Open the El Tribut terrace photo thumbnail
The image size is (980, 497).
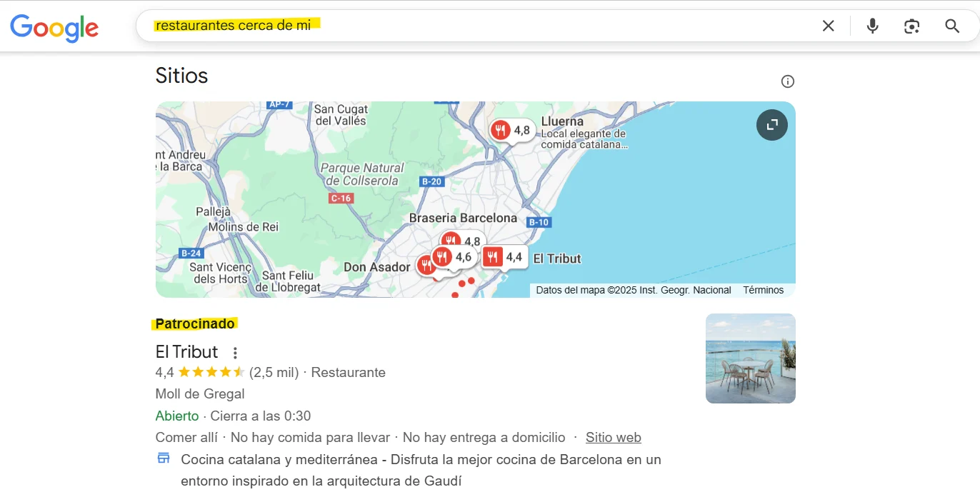click(751, 358)
